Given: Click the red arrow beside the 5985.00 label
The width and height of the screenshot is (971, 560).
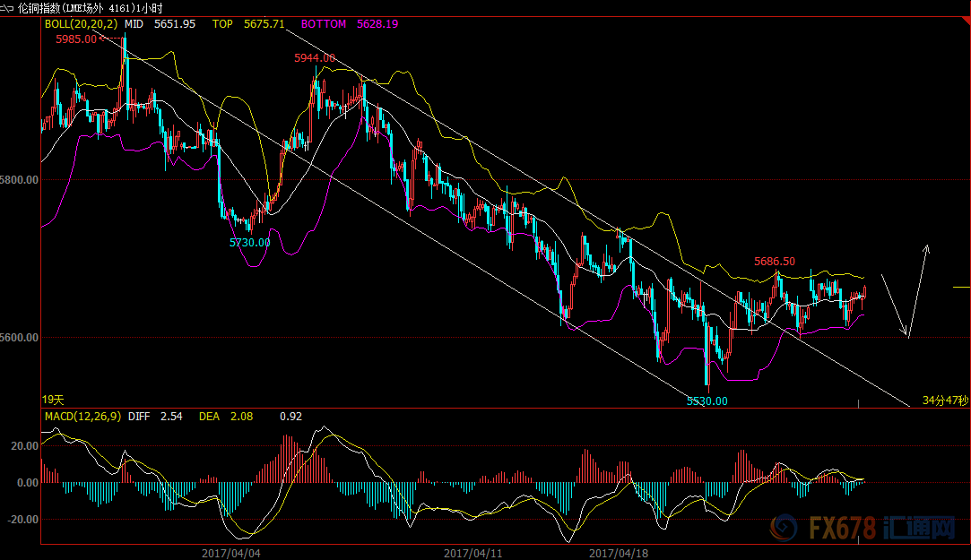Looking at the screenshot, I should pyautogui.click(x=111, y=39).
